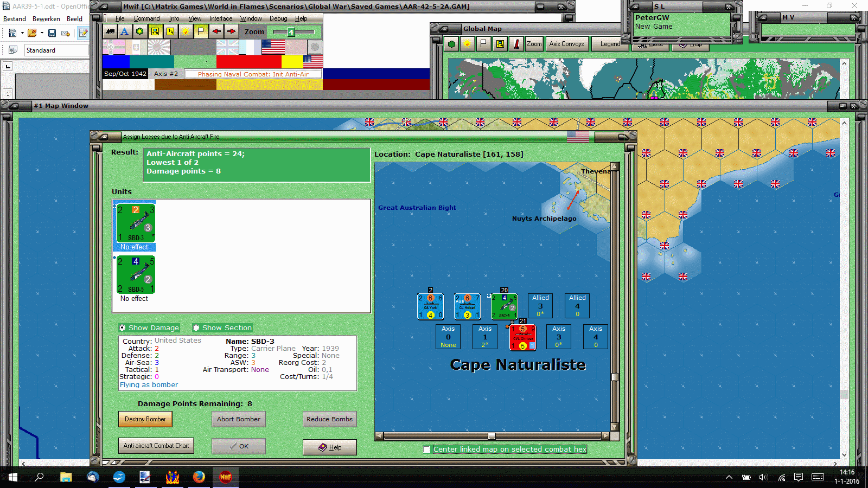Click the Legend button in Global Map
This screenshot has width=868, height=488.
610,44
